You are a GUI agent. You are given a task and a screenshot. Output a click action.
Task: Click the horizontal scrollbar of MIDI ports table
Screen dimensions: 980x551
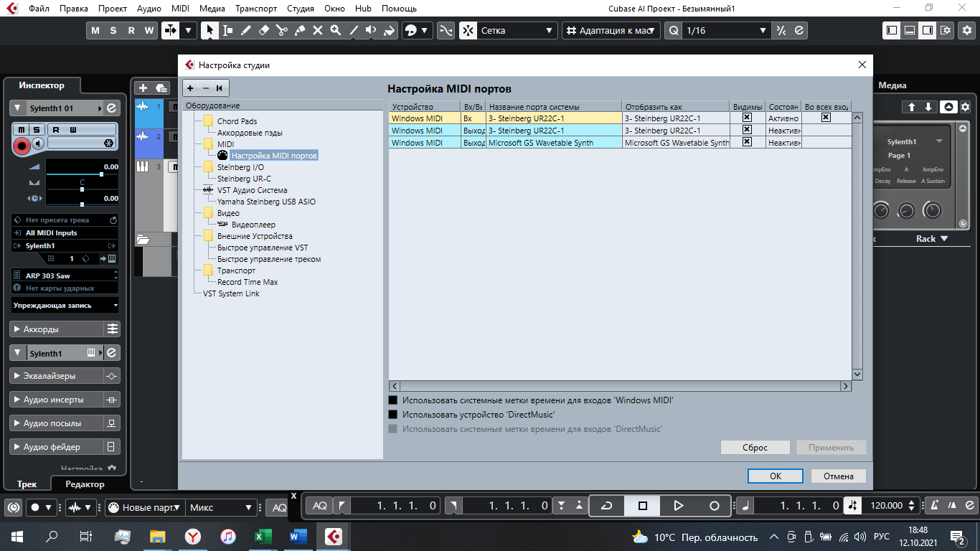click(620, 386)
